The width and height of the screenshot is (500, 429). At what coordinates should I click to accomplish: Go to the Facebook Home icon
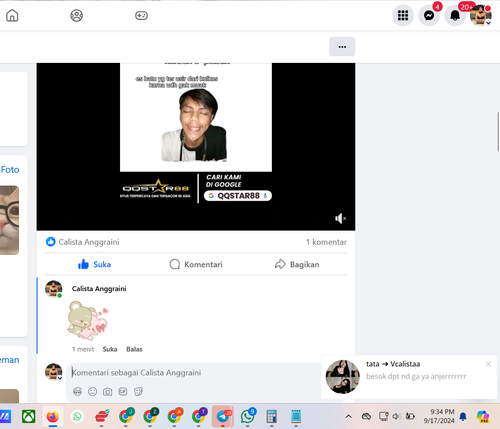[x=12, y=15]
